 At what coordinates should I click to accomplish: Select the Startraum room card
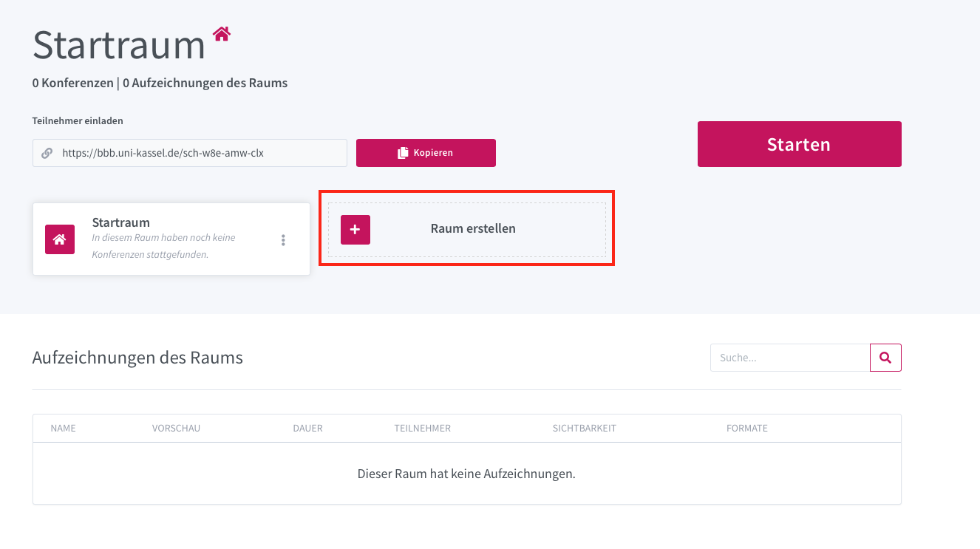point(170,239)
